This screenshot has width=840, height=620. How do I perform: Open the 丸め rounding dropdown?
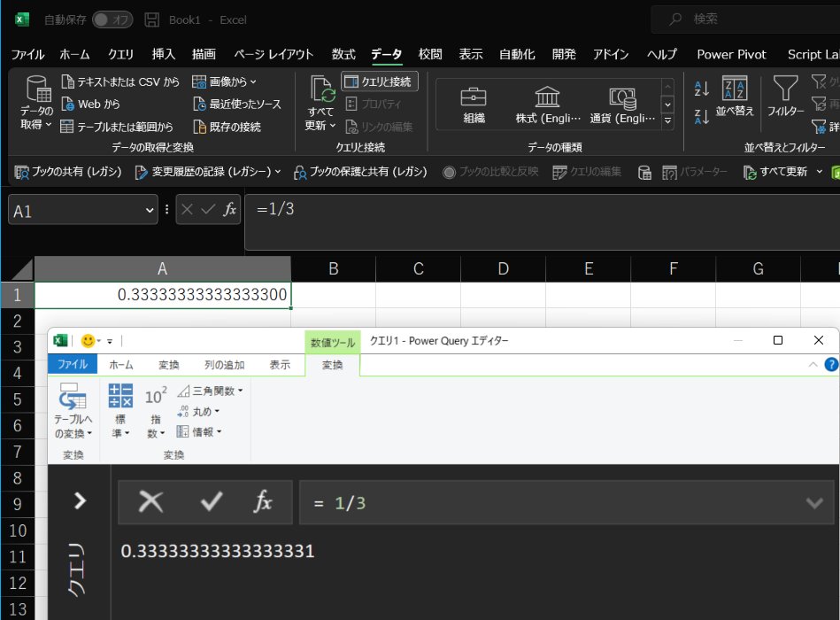click(x=198, y=412)
